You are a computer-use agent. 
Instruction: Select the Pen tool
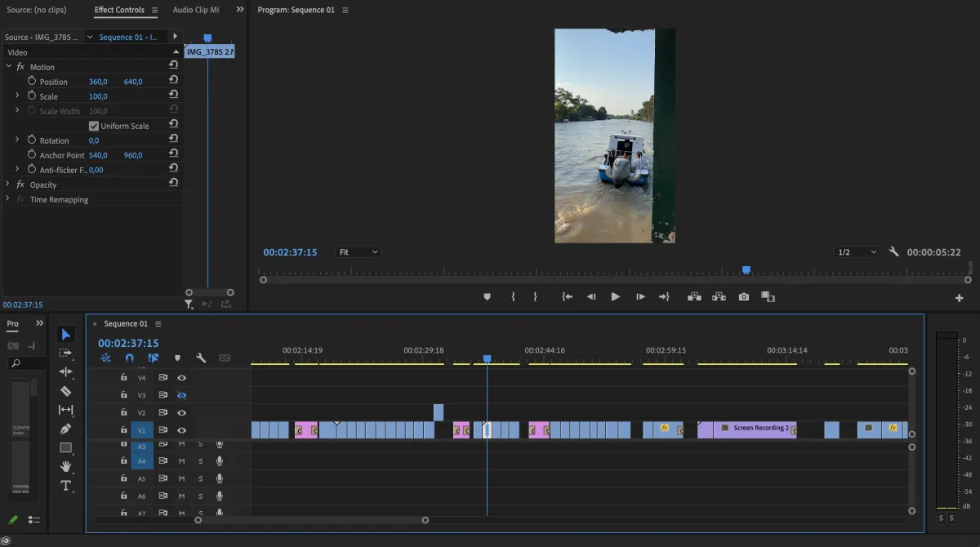pyautogui.click(x=66, y=429)
